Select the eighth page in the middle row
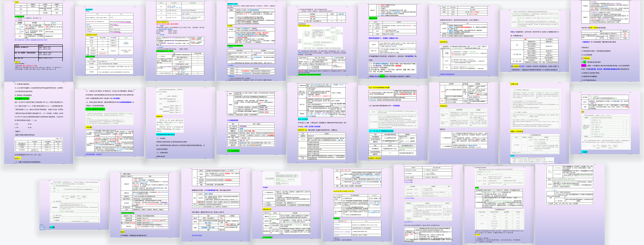644x245 pixels. [534, 123]
